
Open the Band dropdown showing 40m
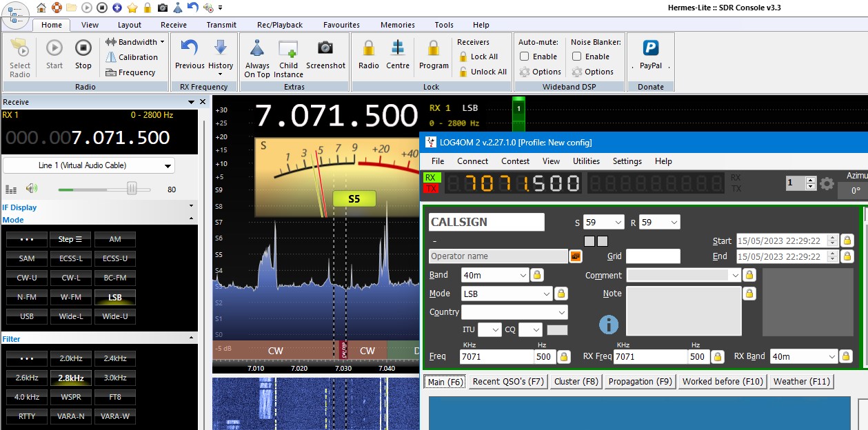(523, 275)
